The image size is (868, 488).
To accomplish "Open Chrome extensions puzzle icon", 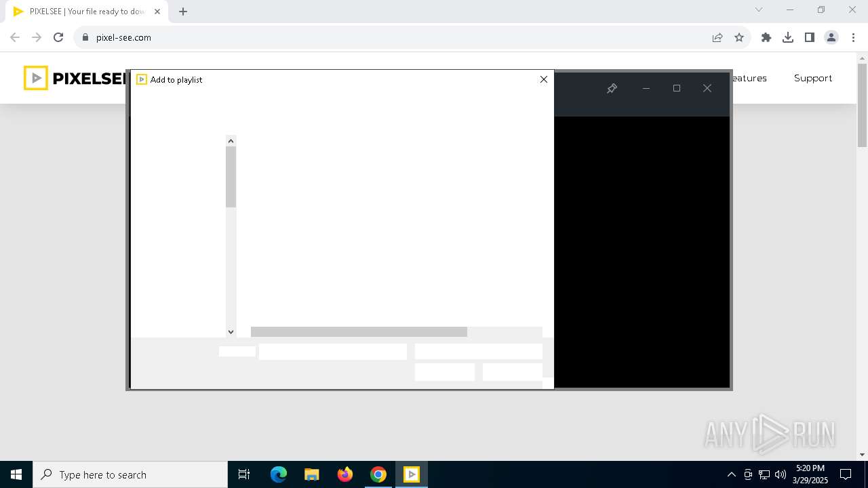I will point(766,37).
